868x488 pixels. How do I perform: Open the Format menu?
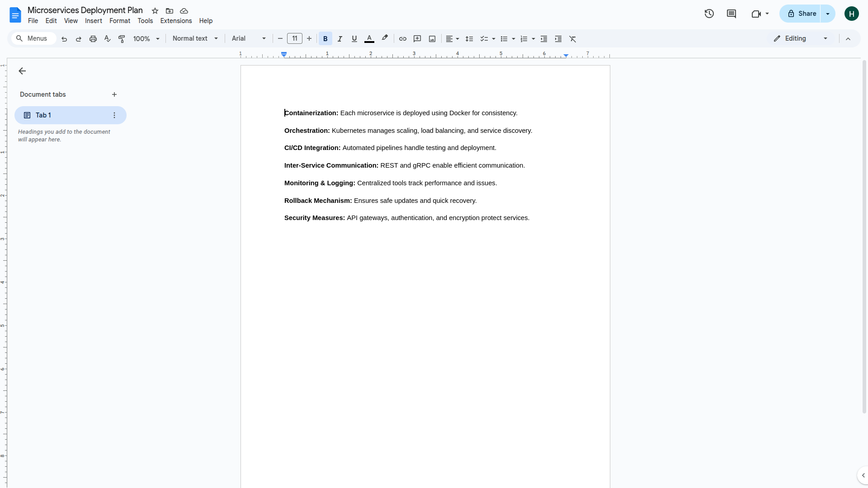(119, 21)
